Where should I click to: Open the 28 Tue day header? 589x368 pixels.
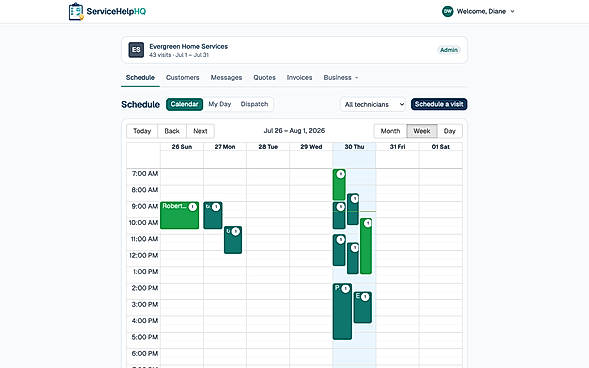pyautogui.click(x=268, y=147)
